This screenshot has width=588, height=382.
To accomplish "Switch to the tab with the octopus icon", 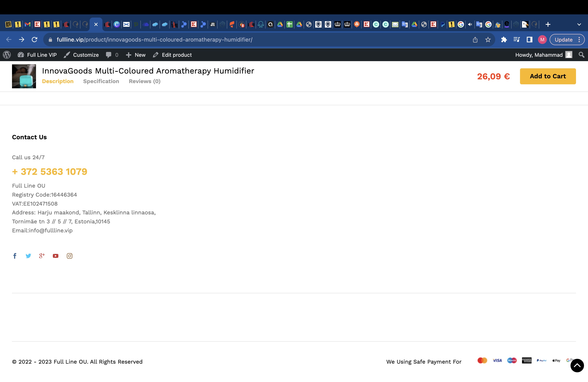I will [261, 24].
